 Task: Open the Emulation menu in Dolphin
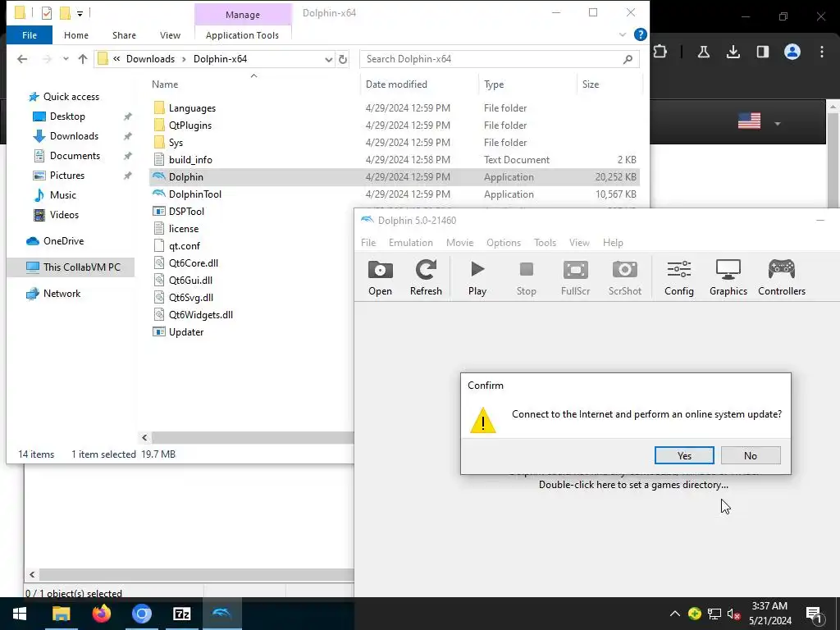411,243
